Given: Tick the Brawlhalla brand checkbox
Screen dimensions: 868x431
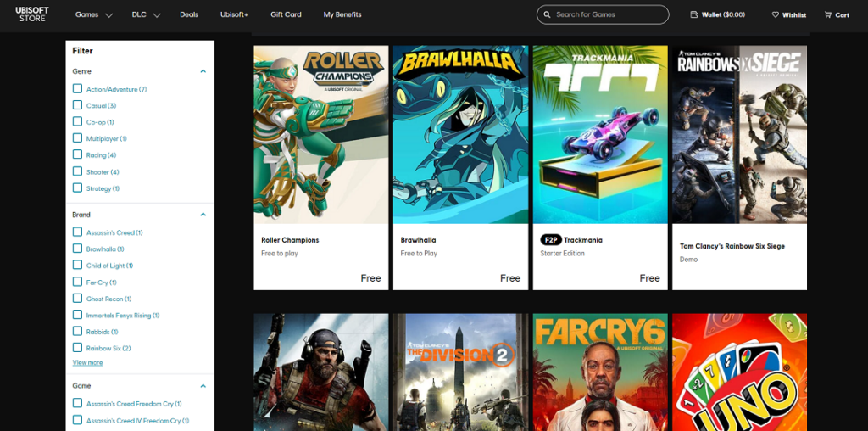Looking at the screenshot, I should (77, 249).
